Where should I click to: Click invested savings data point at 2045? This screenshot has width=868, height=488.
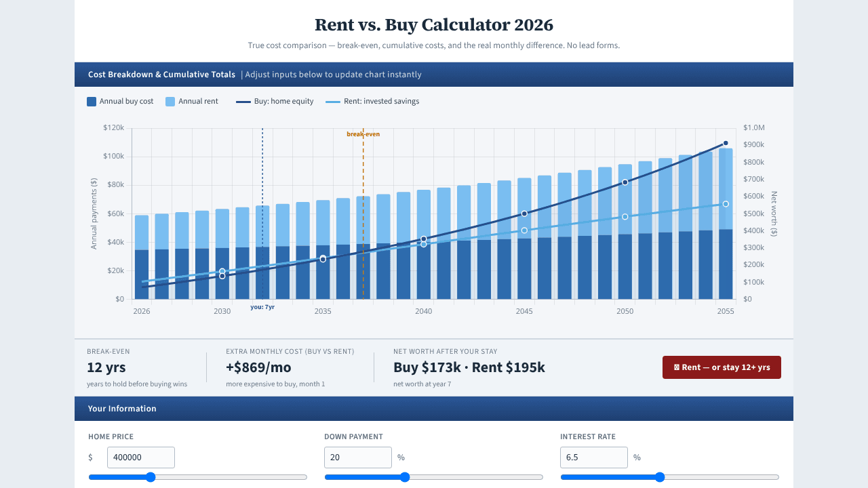[524, 230]
